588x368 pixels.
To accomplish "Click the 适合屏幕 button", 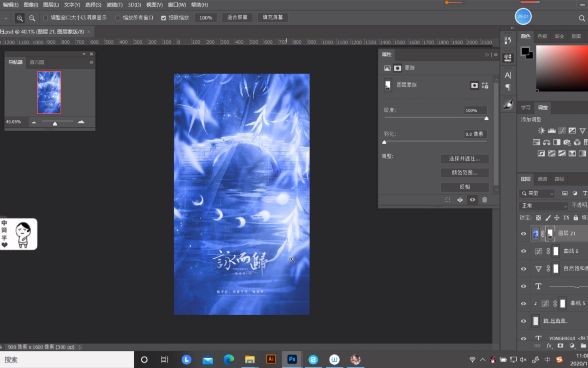I will point(237,18).
